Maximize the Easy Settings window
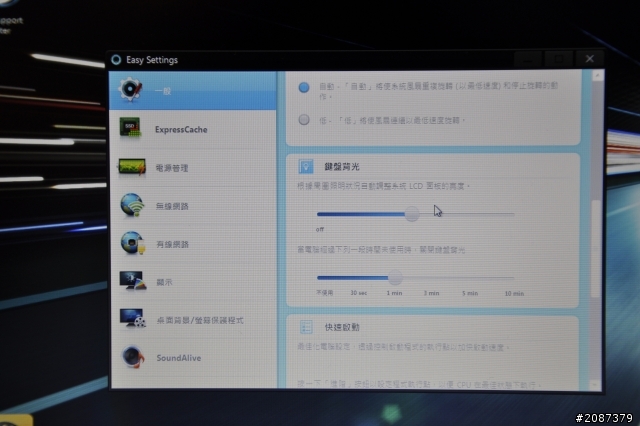Image resolution: width=640 pixels, height=426 pixels. click(558, 59)
